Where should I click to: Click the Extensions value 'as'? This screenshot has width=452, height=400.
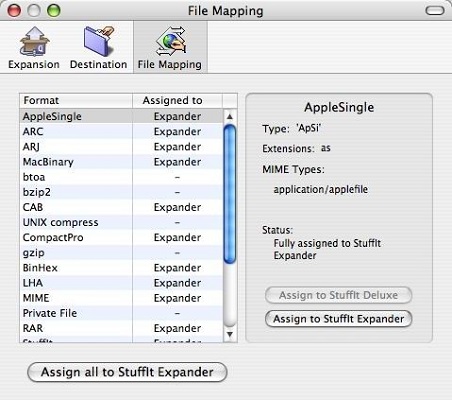point(326,148)
